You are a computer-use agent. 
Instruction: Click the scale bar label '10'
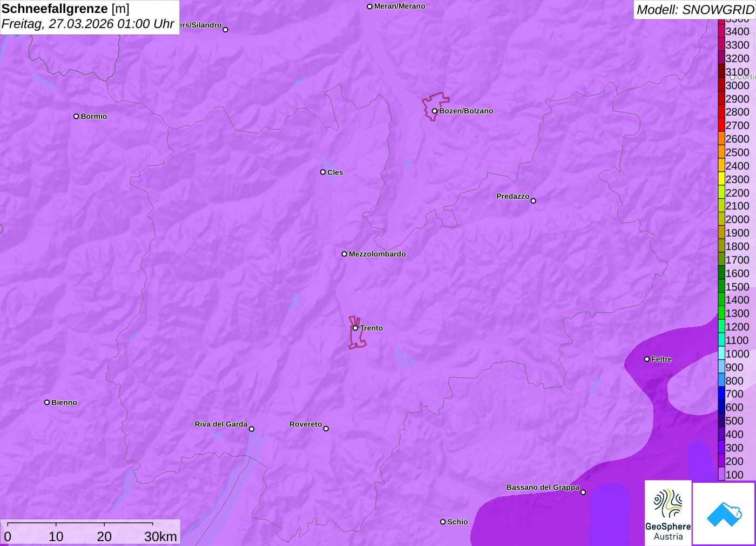click(56, 536)
